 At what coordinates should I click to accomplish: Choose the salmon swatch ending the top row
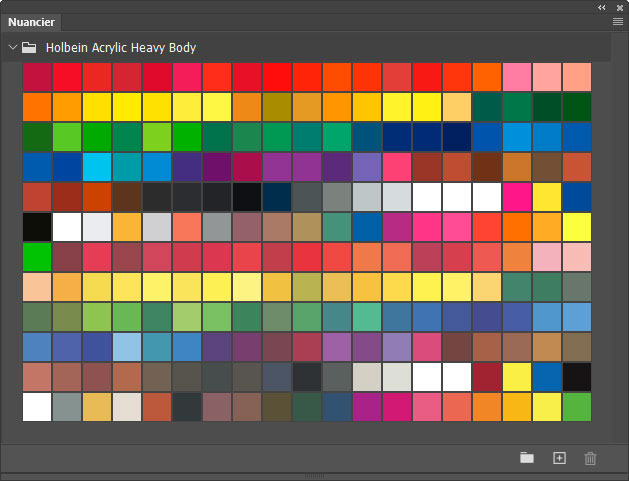(577, 77)
